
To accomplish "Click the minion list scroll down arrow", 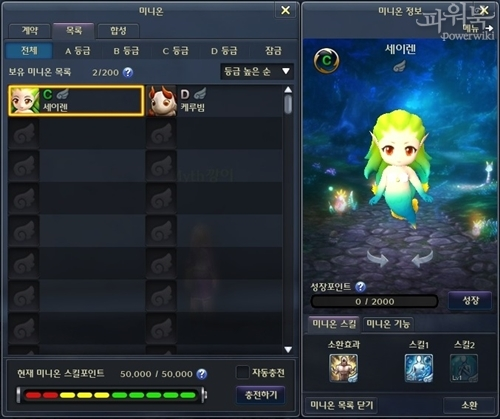I will coord(288,349).
